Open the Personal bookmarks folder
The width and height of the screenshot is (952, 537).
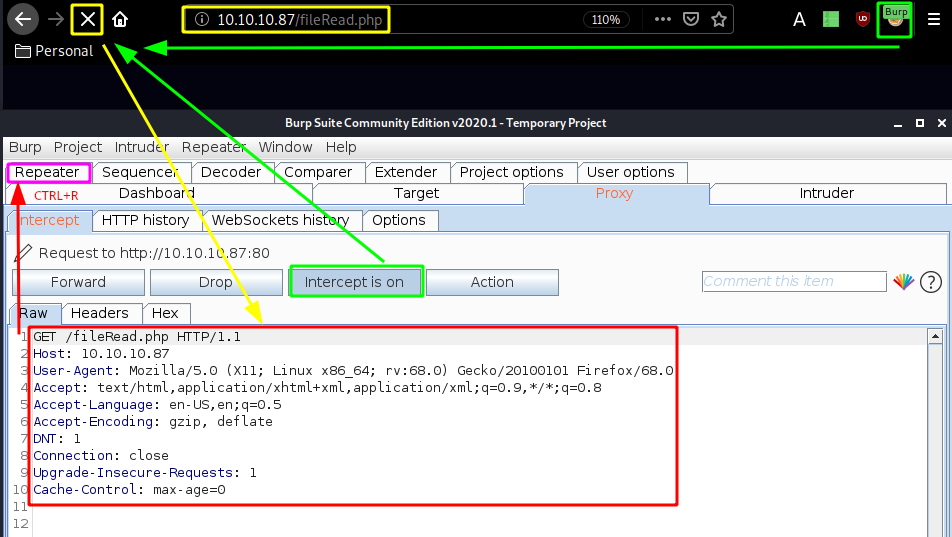[x=54, y=51]
